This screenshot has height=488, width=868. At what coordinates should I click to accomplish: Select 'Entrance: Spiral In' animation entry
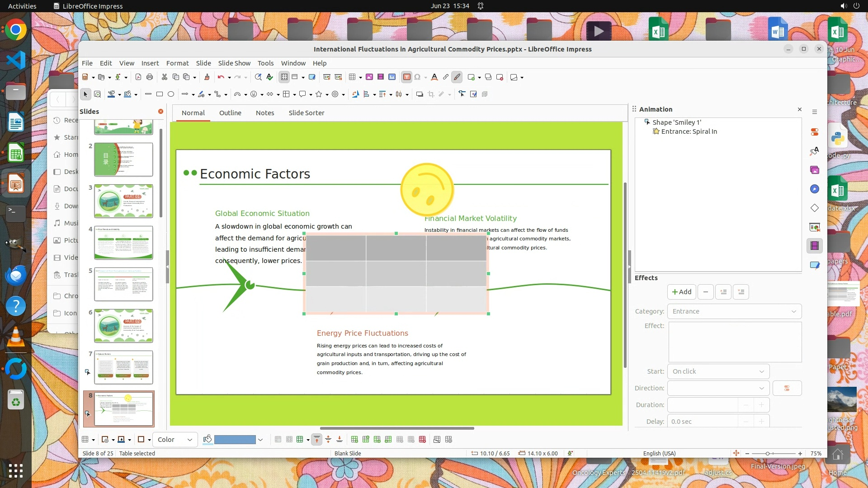pos(689,131)
